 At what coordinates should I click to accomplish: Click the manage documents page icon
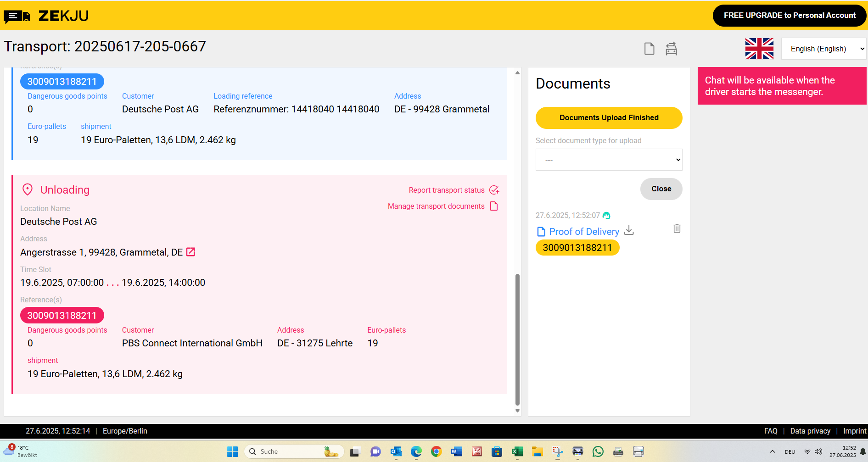(x=494, y=206)
